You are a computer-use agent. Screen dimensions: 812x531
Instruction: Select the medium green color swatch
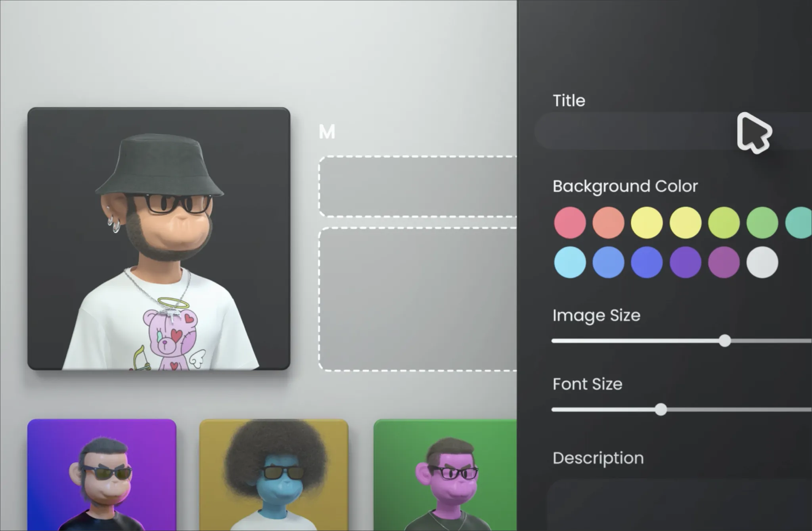point(762,222)
